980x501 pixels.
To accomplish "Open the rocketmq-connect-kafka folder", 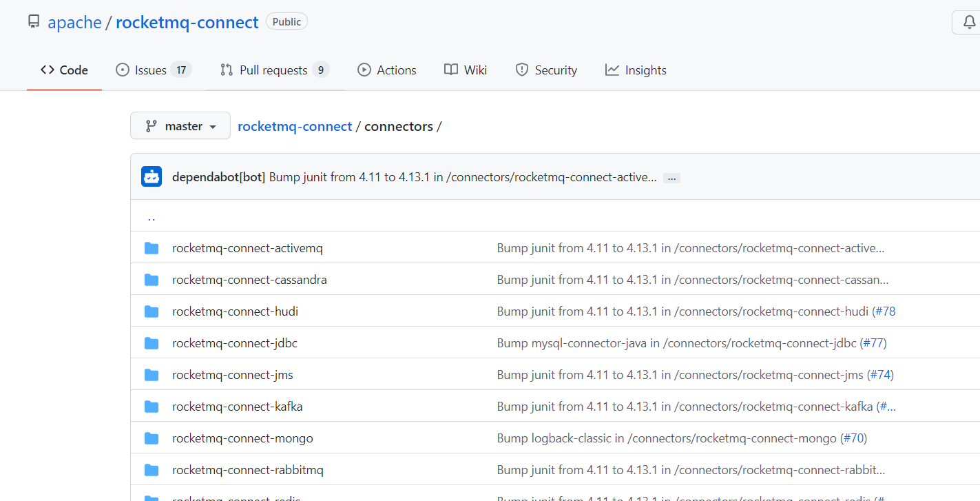I will tap(238, 407).
